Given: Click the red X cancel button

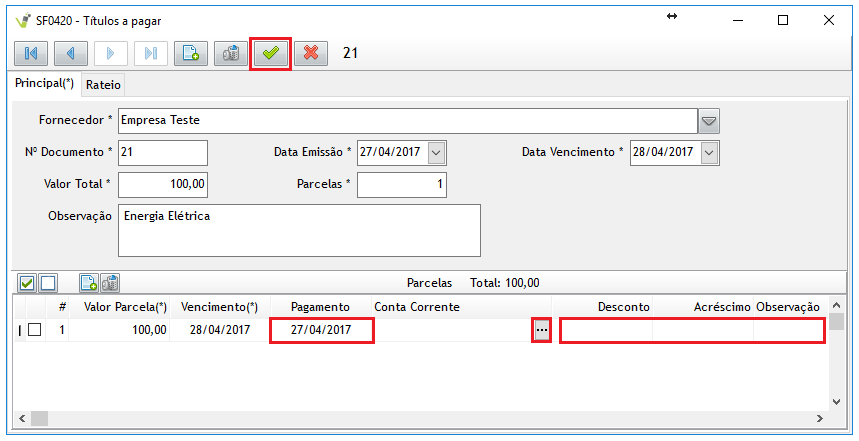Looking at the screenshot, I should coord(310,54).
